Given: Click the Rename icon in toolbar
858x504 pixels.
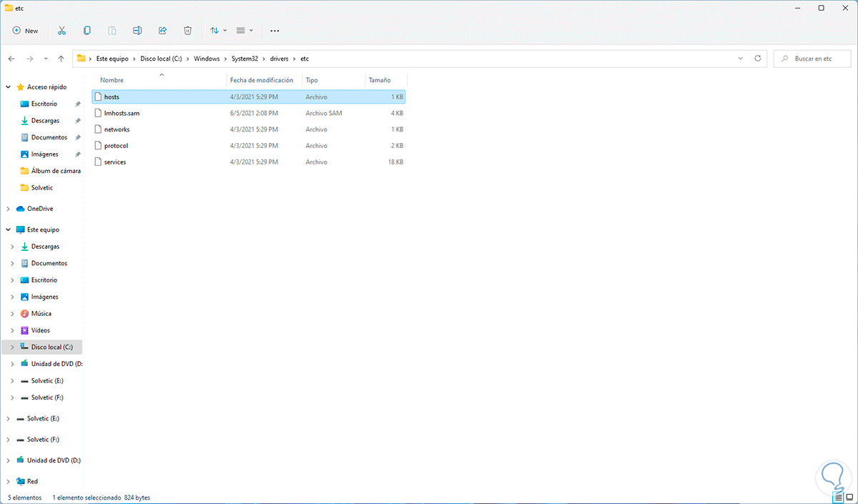Looking at the screenshot, I should (x=137, y=31).
